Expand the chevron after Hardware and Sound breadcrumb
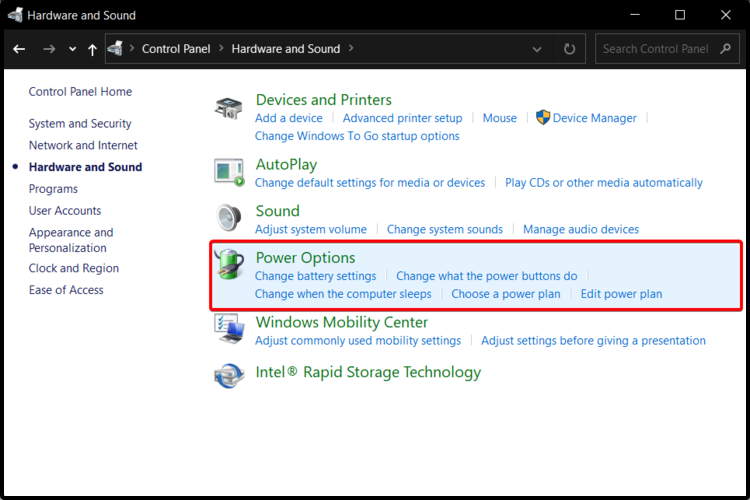The width and height of the screenshot is (750, 500). 351,48
